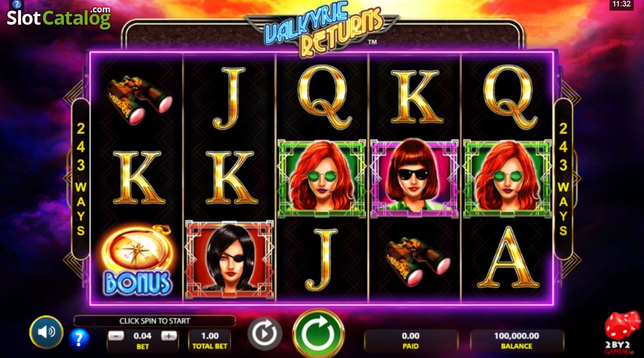644x358 pixels.
Task: Click the left 243 Ways banner
Action: (x=80, y=179)
